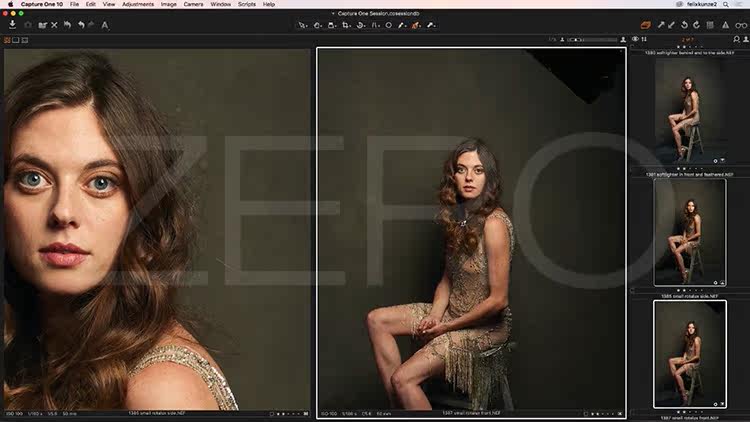This screenshot has height=422, width=750.
Task: Click the copy adjustments up-arrow icon
Action: (661, 25)
